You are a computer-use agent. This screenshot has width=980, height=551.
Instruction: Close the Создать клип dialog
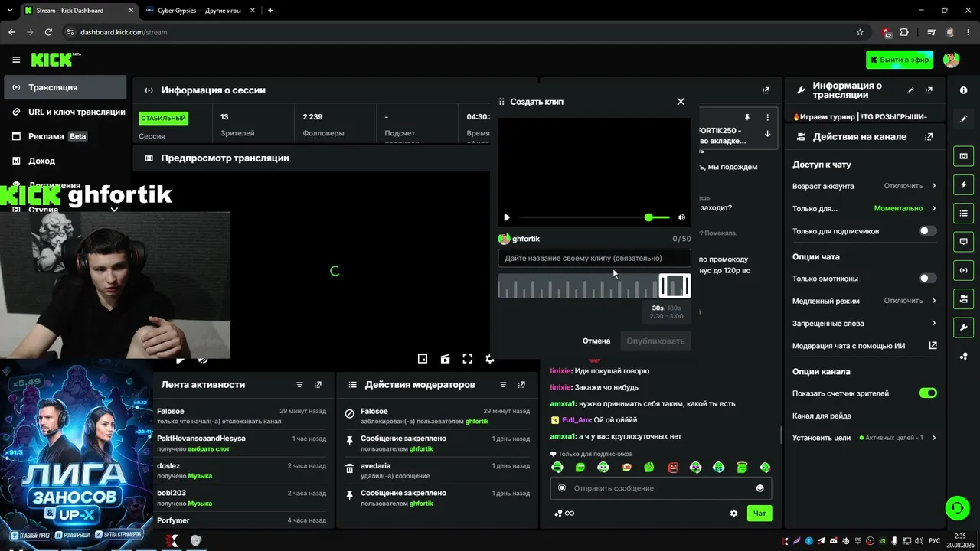(681, 102)
